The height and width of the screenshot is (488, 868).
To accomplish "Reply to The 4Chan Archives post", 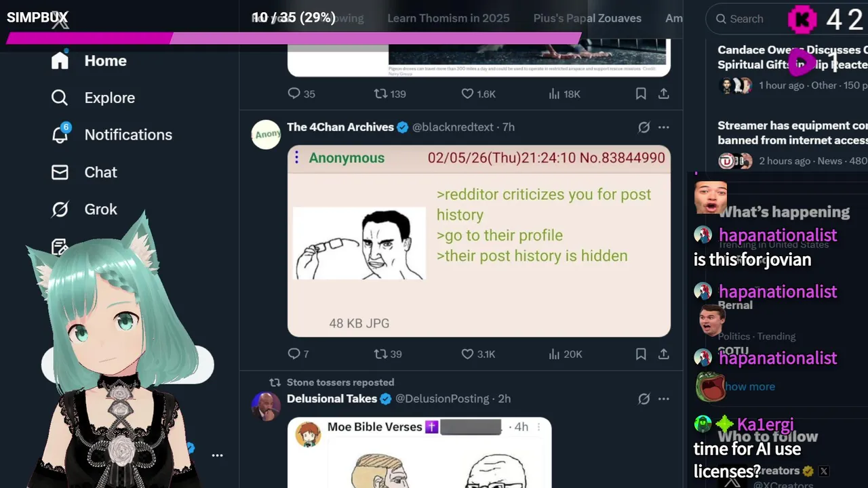I will pyautogui.click(x=298, y=354).
